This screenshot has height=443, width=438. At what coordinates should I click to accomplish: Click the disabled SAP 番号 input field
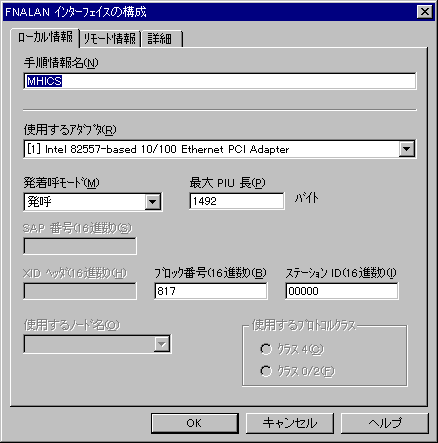tap(80, 246)
